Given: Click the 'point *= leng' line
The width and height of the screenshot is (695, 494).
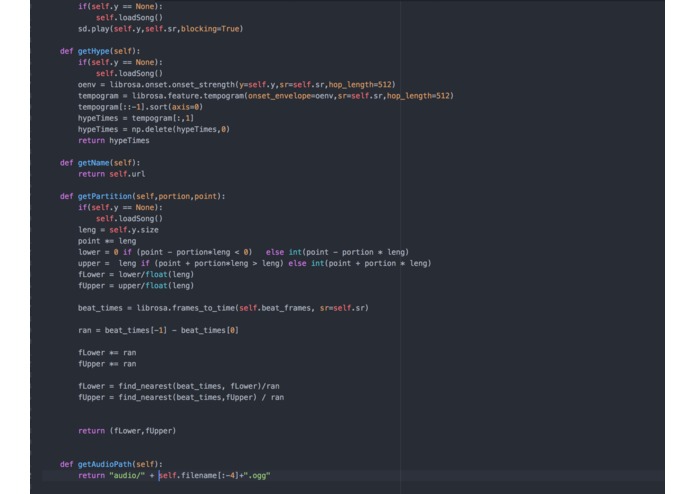Looking at the screenshot, I should tap(107, 241).
